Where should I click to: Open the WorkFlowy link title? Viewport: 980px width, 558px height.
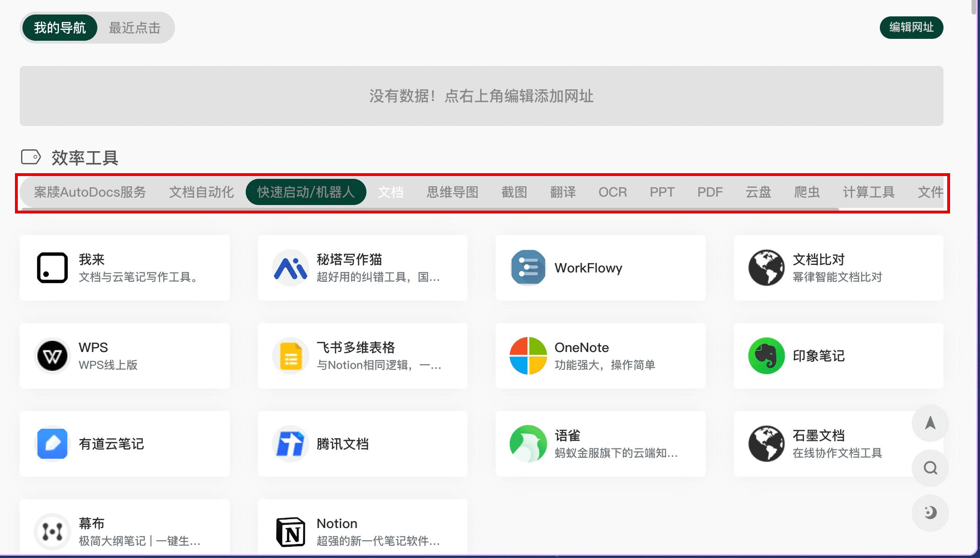[x=588, y=268]
